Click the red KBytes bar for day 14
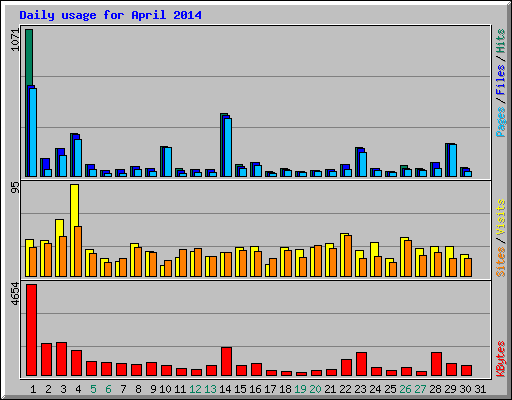 click(x=226, y=361)
